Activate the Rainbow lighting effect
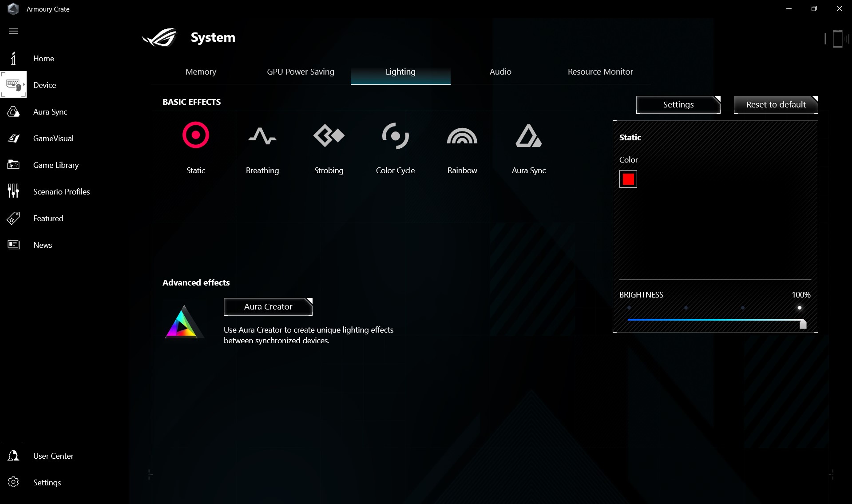Viewport: 852px width, 504px height. point(462,136)
